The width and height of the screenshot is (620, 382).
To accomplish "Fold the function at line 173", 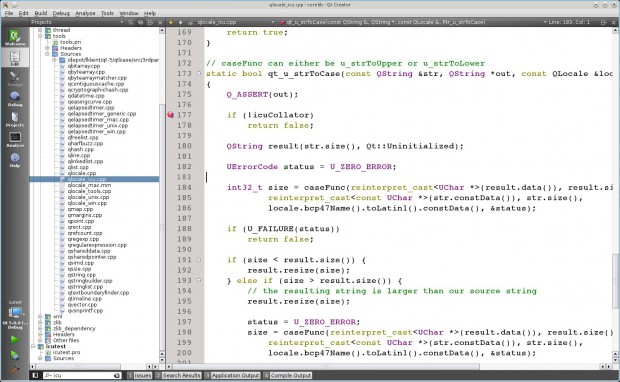I will pyautogui.click(x=199, y=73).
